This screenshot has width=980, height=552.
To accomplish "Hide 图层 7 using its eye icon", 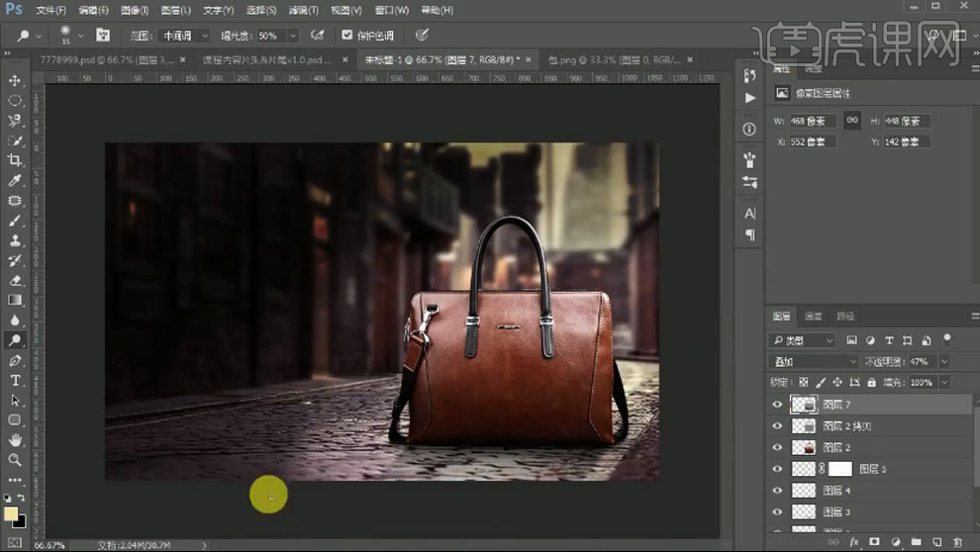I will click(x=777, y=405).
